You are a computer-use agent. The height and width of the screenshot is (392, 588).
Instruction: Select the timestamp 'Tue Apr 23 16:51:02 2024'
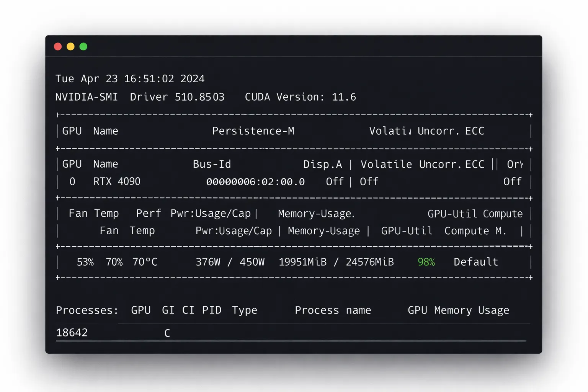pyautogui.click(x=130, y=79)
